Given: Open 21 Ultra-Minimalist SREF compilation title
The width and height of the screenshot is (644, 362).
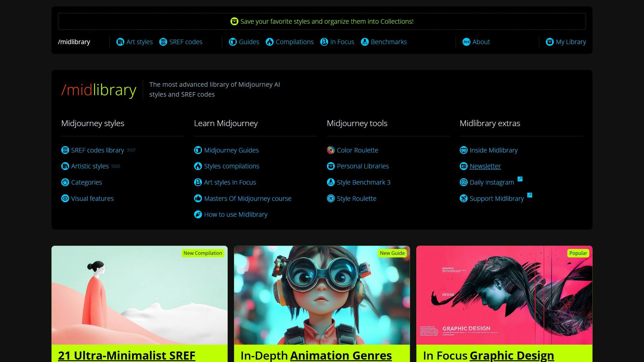Looking at the screenshot, I should point(126,355).
